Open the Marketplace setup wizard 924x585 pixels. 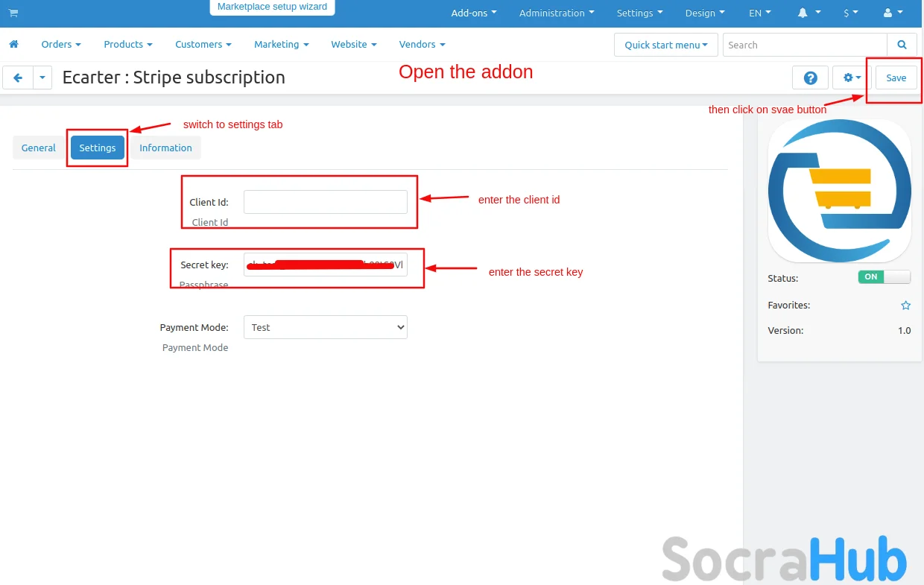click(x=272, y=7)
